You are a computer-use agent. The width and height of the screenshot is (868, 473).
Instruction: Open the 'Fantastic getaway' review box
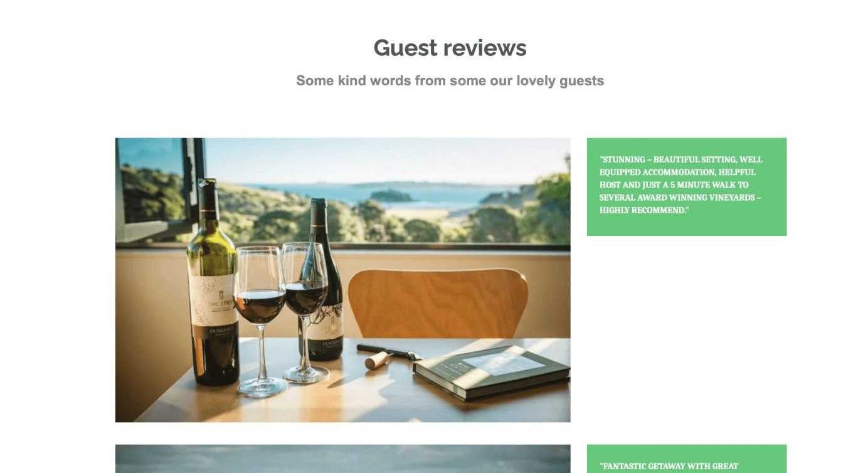[x=687, y=459]
